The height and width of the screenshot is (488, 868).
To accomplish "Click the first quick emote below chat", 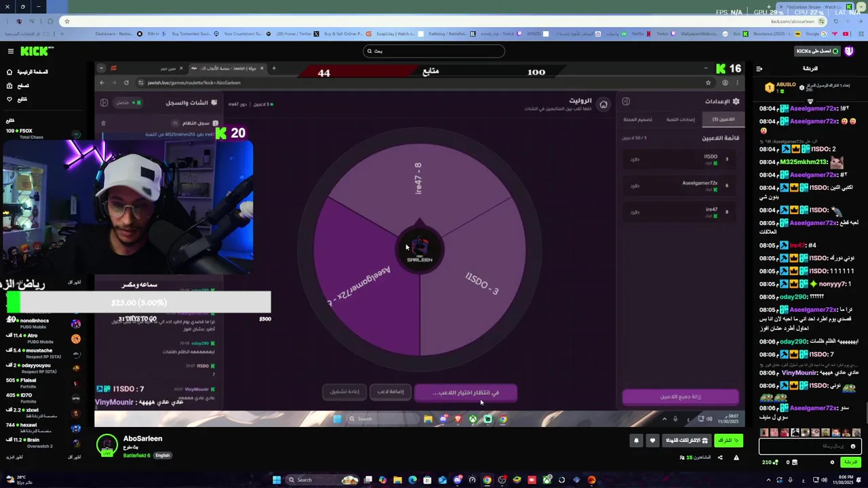I will pyautogui.click(x=765, y=432).
